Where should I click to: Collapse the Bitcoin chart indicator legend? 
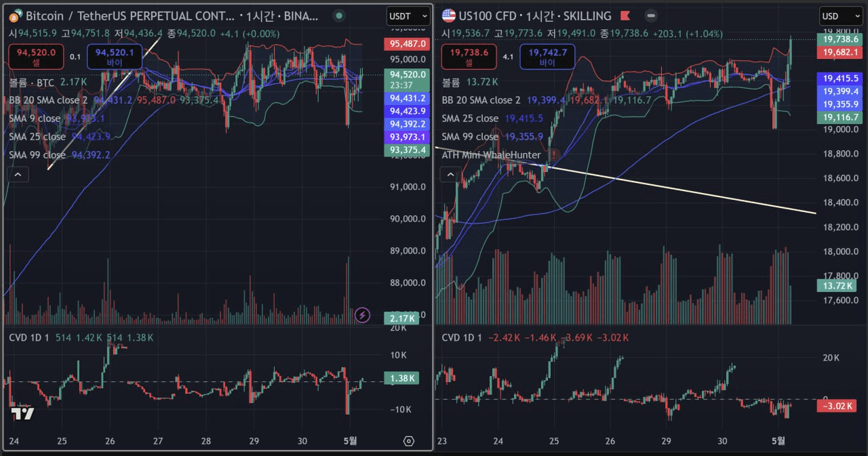click(x=18, y=175)
